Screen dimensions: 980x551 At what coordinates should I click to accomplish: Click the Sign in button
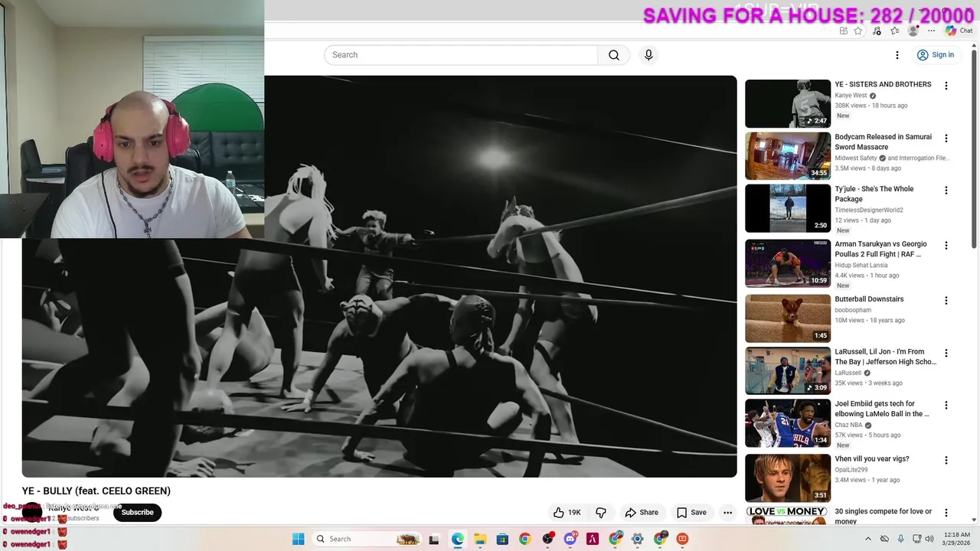(x=936, y=55)
